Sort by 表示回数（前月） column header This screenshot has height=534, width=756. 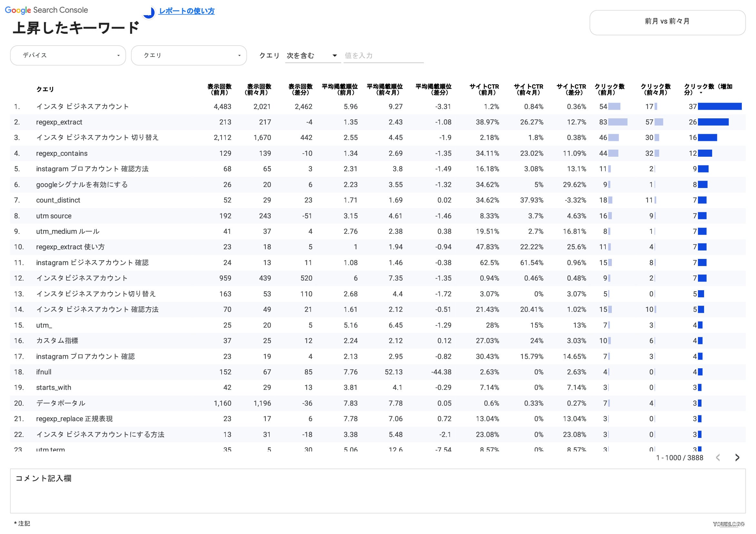pos(219,89)
